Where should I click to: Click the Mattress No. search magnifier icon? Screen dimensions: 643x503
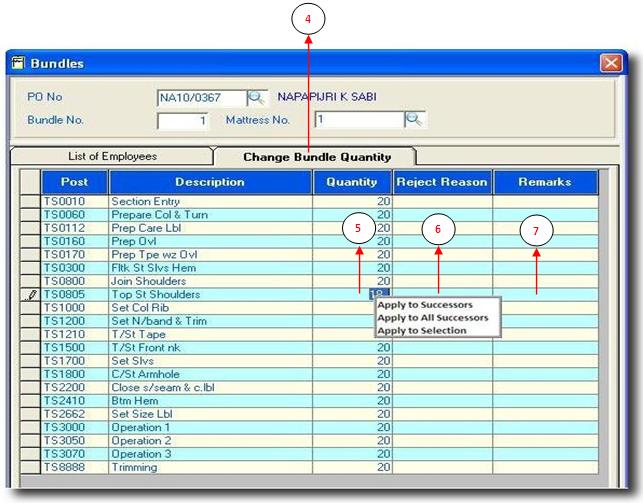coord(414,120)
